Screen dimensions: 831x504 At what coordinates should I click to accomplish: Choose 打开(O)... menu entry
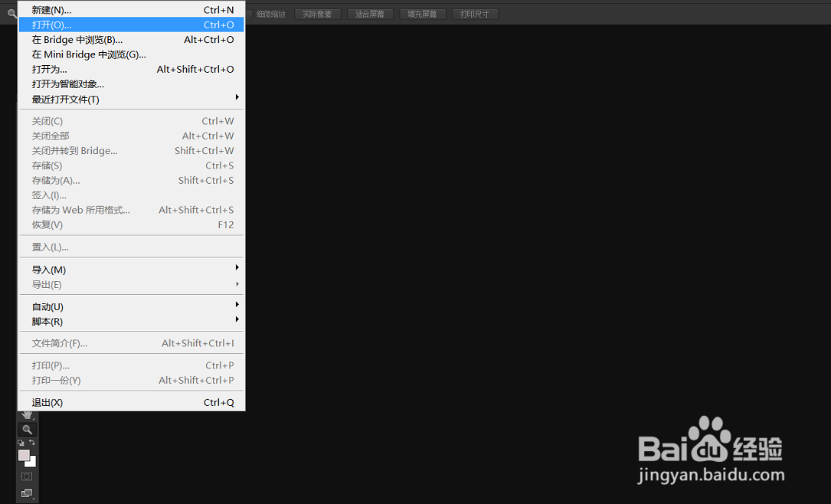click(132, 25)
